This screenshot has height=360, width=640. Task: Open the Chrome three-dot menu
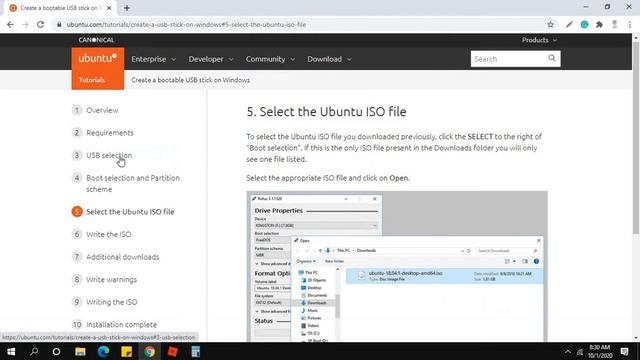click(x=630, y=24)
